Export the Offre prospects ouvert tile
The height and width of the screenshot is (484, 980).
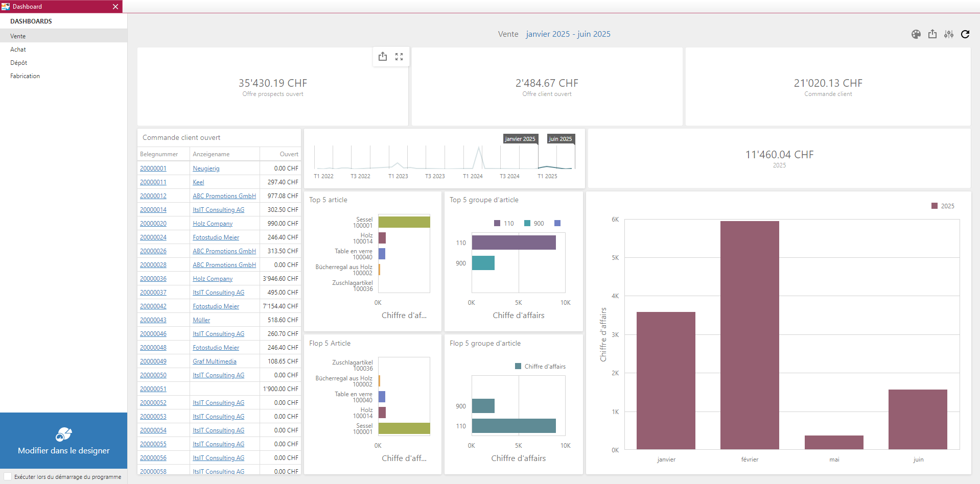pos(383,56)
